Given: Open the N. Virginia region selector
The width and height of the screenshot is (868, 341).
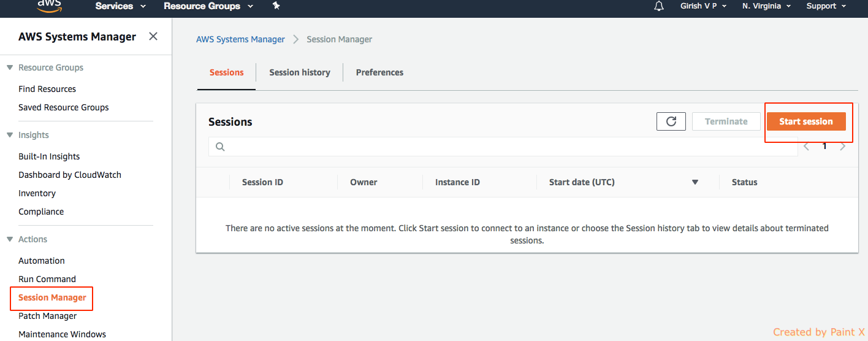Looking at the screenshot, I should point(766,6).
